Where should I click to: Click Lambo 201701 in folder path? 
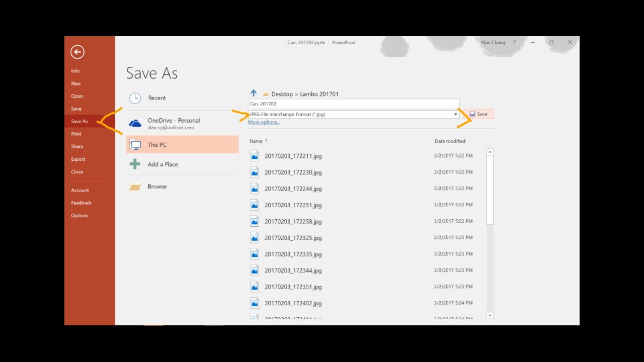[319, 94]
